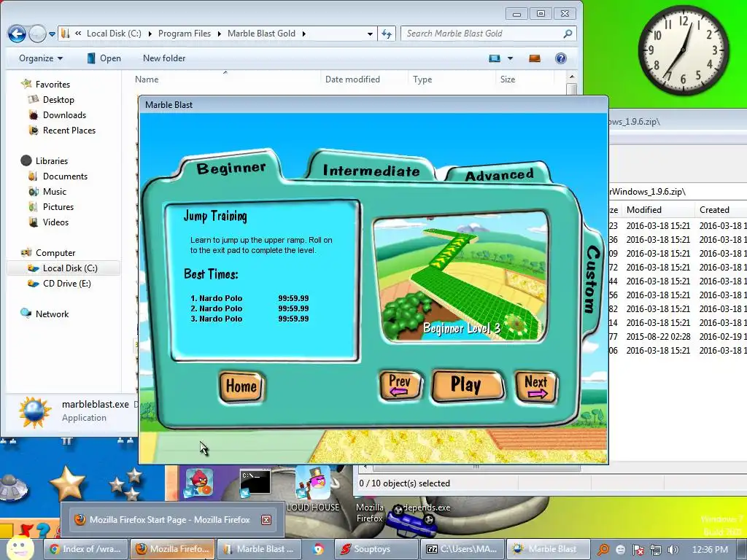The image size is (747, 560).
Task: Switch to Souptoys taskbar button
Action: (376, 549)
